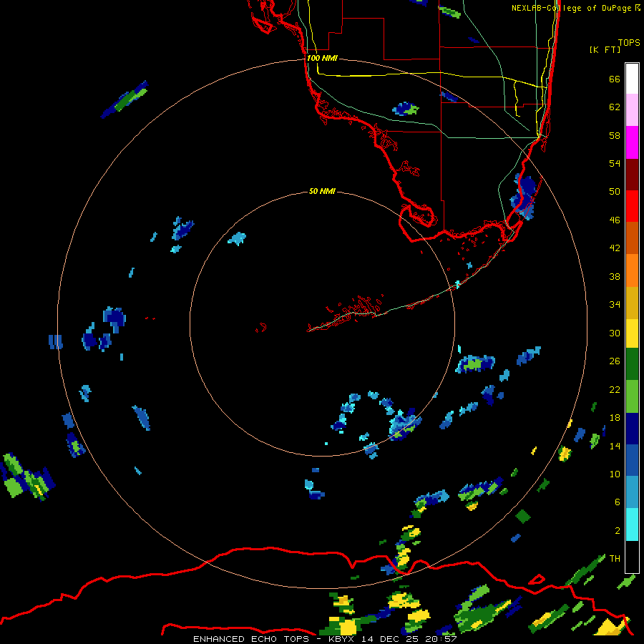The height and width of the screenshot is (644, 644).
Task: Click the 50 NMI range ring label
Action: pos(322,191)
